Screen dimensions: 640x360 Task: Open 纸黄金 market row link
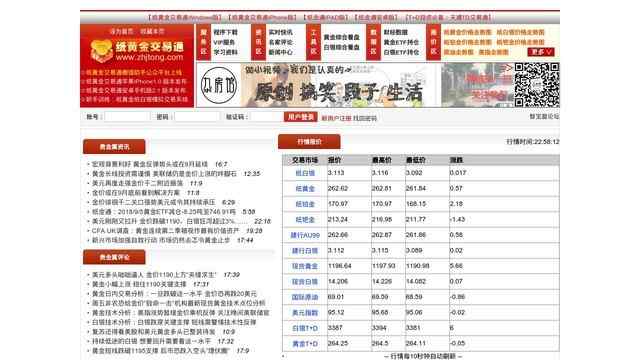pos(305,189)
